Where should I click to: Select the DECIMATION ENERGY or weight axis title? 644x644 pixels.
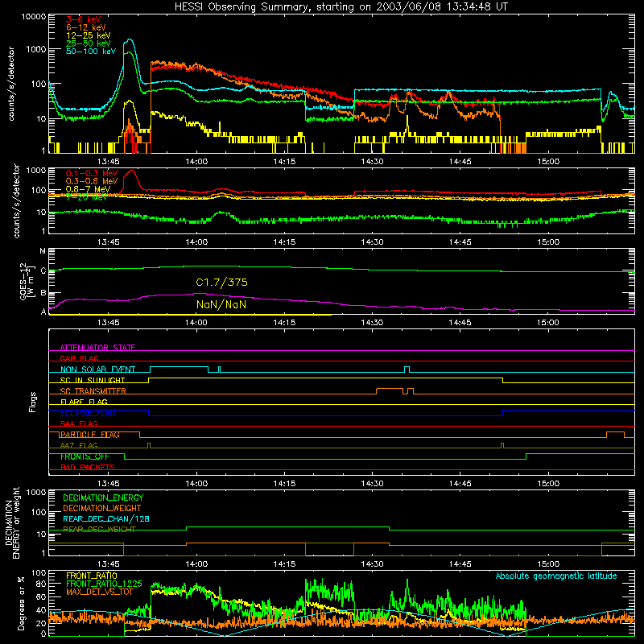point(12,522)
